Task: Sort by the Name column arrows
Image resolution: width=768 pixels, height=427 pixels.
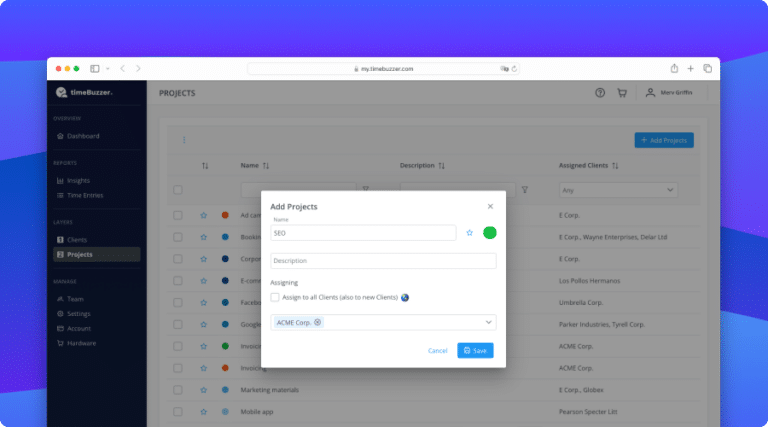Action: (x=266, y=166)
